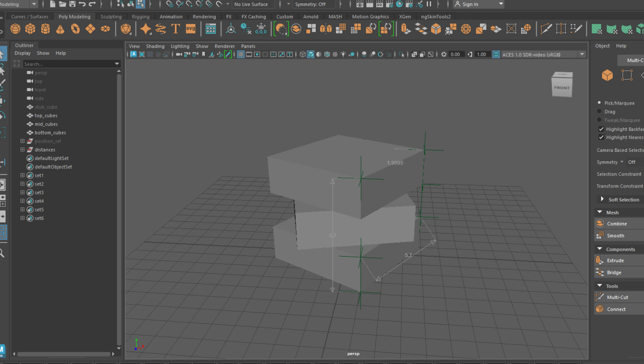The height and width of the screenshot is (364, 644).
Task: Click the Multi-Cut shelf knife icon
Action: (x=546, y=29)
